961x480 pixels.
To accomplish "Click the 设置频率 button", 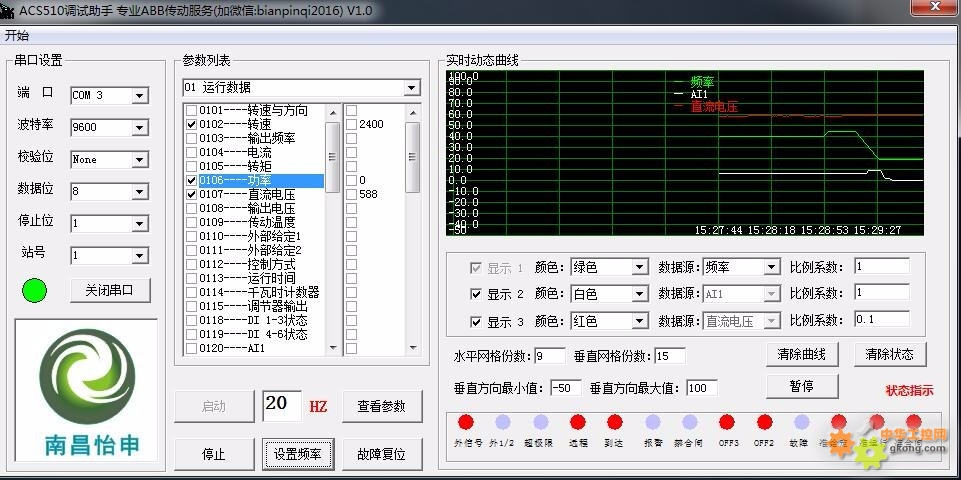I will click(x=298, y=454).
